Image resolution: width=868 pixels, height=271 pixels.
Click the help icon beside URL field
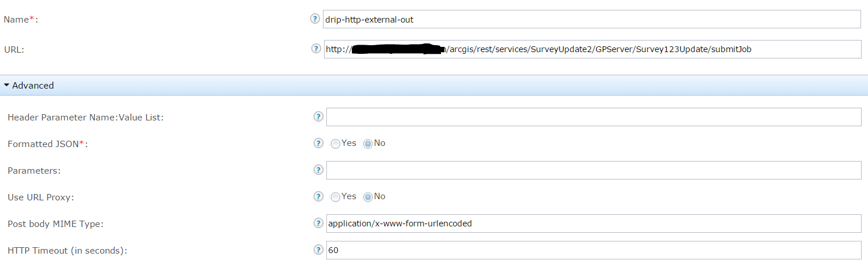click(x=315, y=49)
